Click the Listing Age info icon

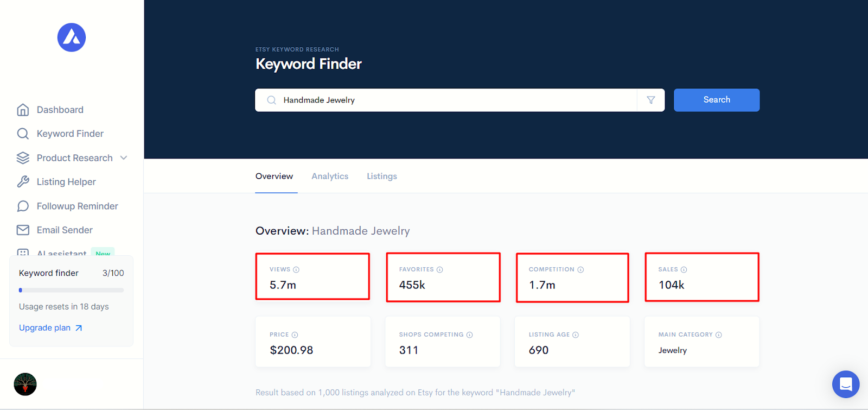tap(576, 335)
